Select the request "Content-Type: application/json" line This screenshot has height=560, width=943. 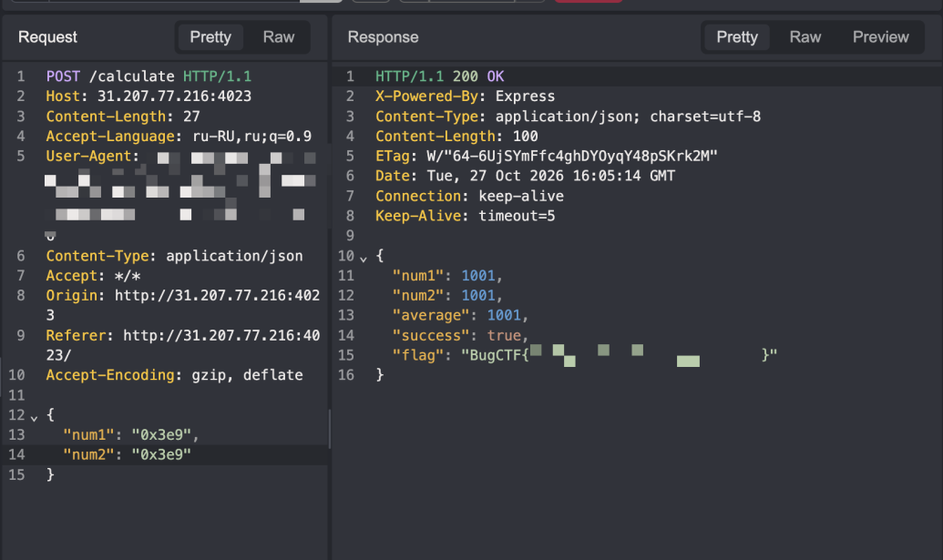pyautogui.click(x=174, y=255)
